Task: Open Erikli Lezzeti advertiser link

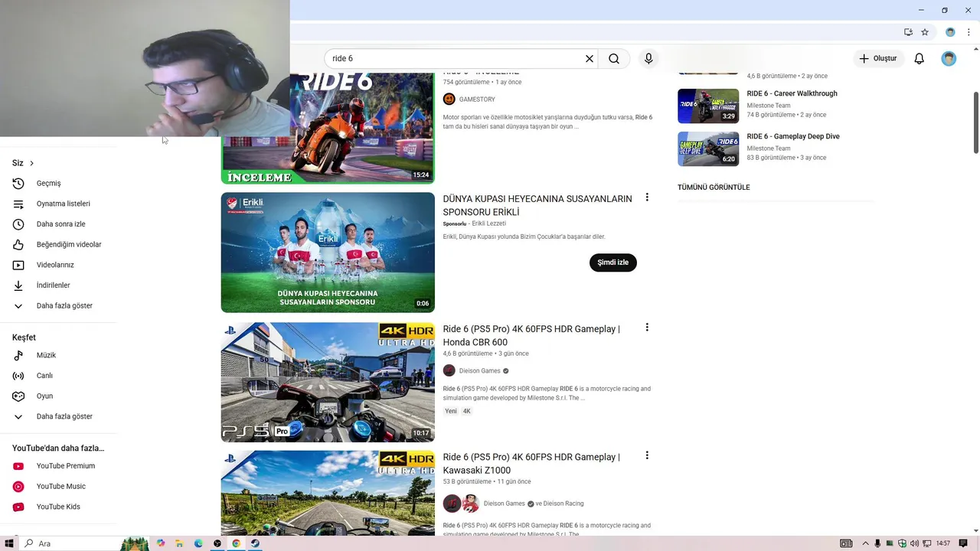Action: 489,223
